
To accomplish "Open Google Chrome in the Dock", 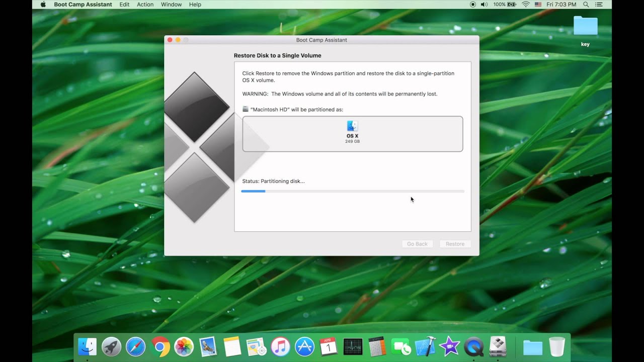I will 159,347.
